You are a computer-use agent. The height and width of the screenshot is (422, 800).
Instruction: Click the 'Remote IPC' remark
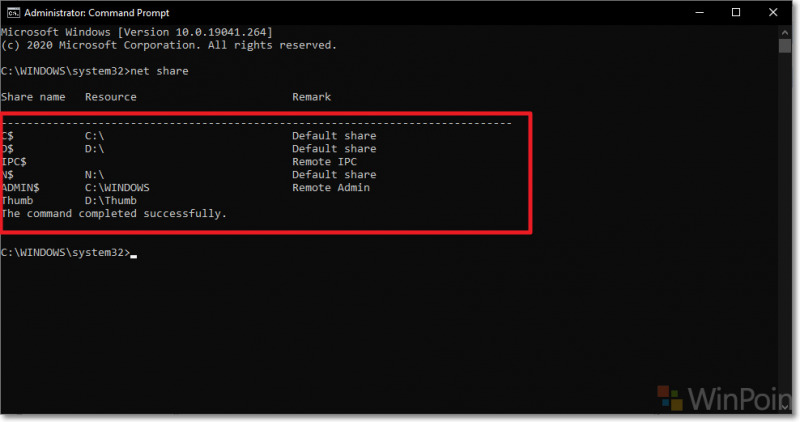[324, 162]
